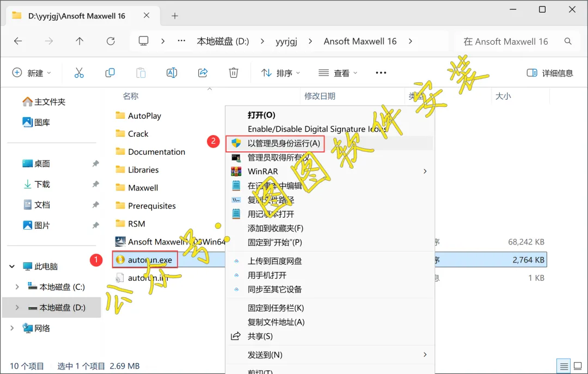
Task: Open the Gallery 图库 item
Action: tap(36, 122)
